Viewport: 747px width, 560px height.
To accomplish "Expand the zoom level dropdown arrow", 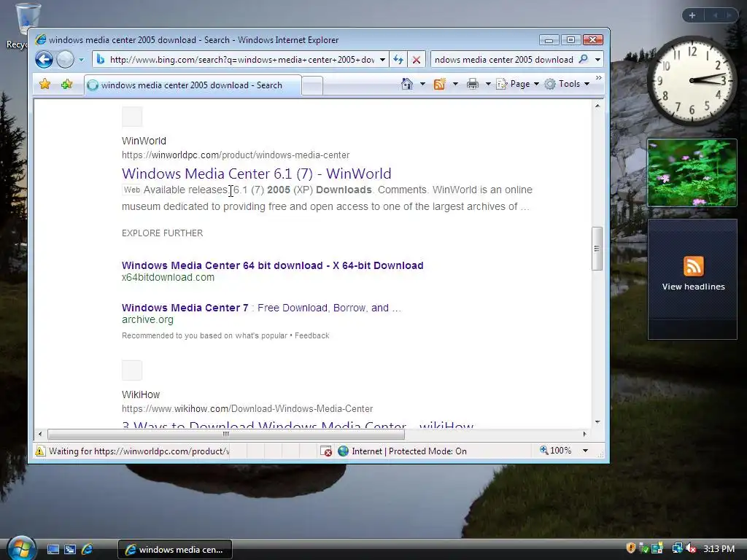I will pyautogui.click(x=586, y=451).
